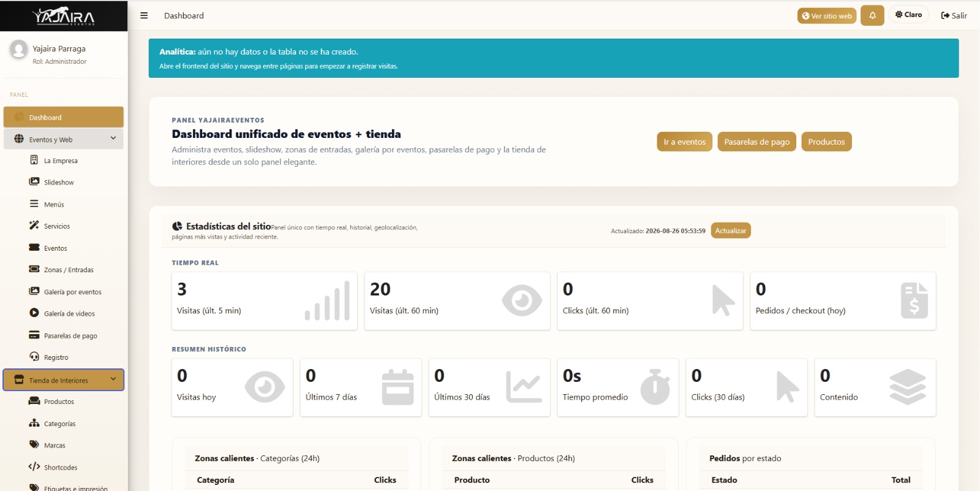
Task: Click the Yajaira Eventos logo
Action: 64,16
